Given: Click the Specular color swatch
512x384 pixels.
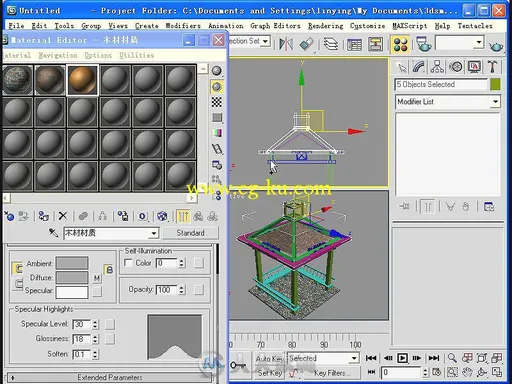Looking at the screenshot, I should tap(72, 292).
